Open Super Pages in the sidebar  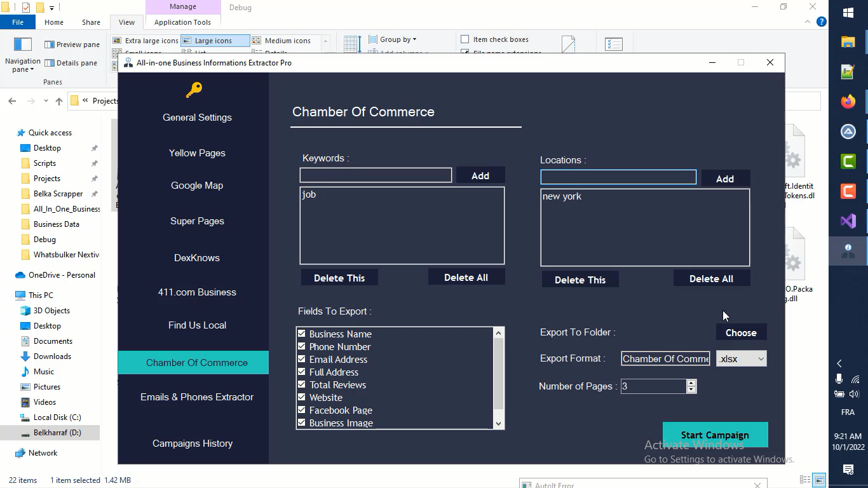point(197,221)
